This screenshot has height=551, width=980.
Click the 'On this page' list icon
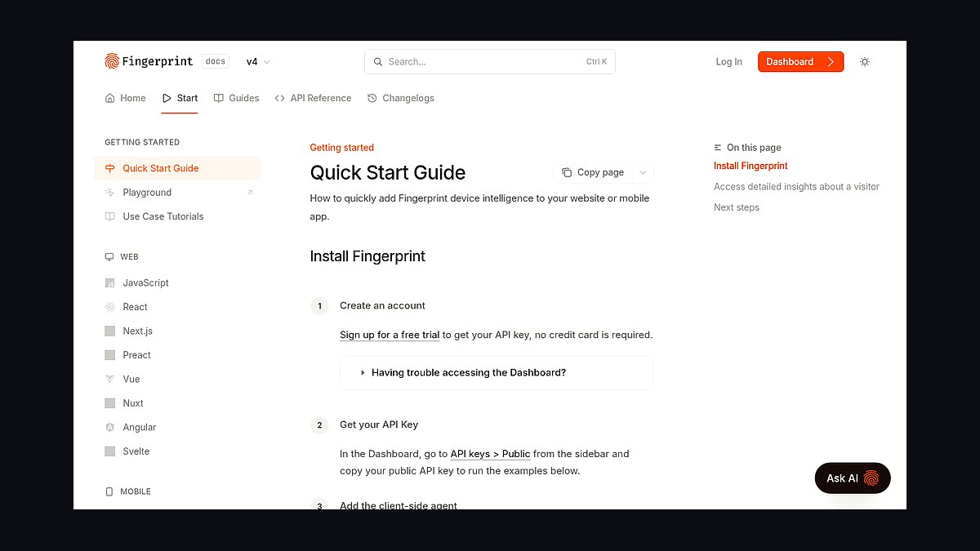click(718, 148)
